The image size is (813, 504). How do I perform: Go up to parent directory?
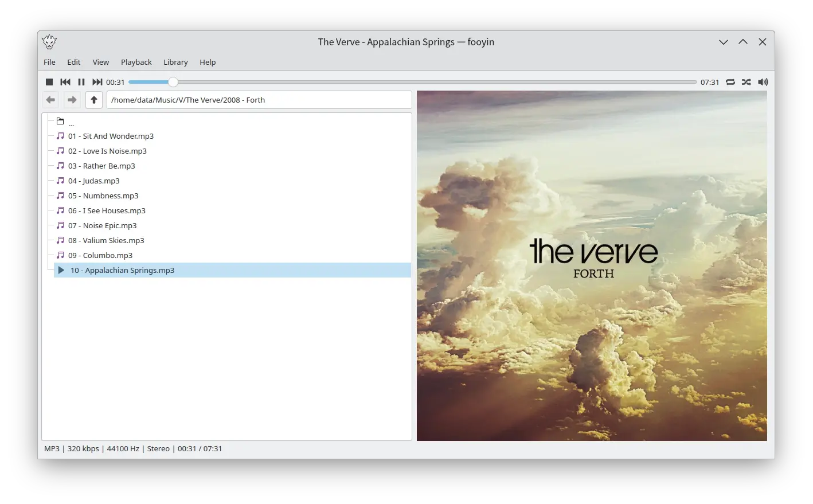click(94, 100)
